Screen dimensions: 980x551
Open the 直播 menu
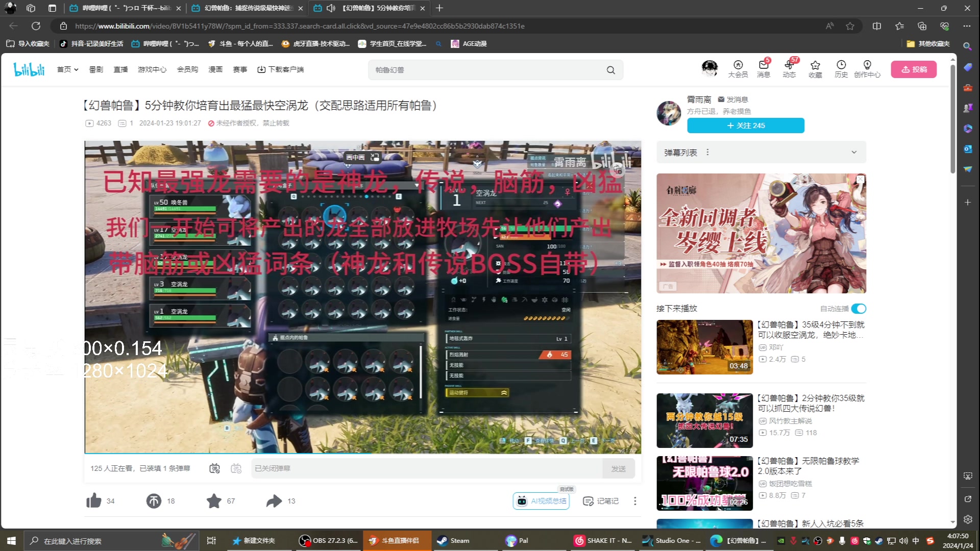pos(120,69)
